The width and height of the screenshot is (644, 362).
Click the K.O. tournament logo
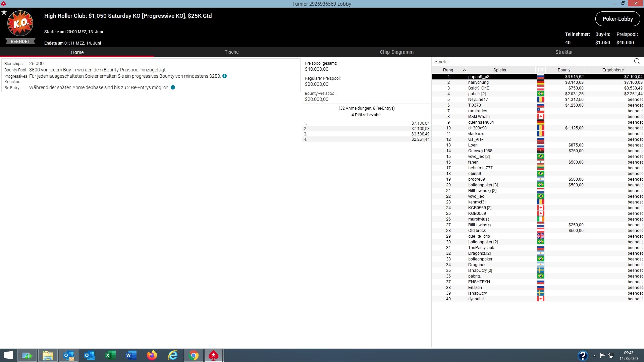pos(20,23)
